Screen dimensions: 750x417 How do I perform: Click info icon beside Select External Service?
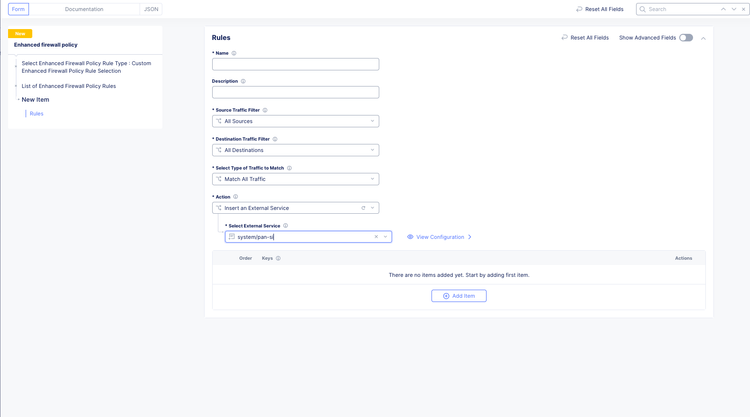(x=286, y=226)
